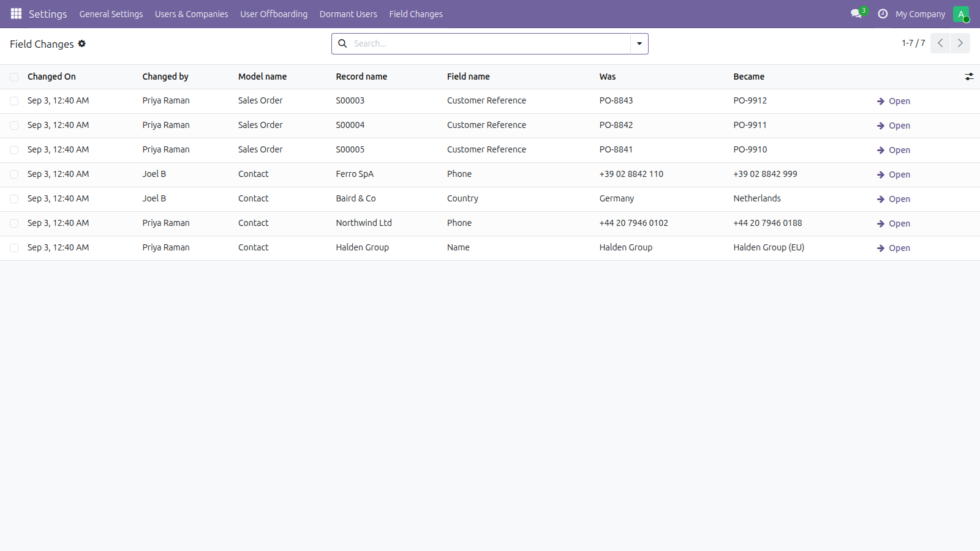Sort by Changed On column
The height and width of the screenshot is (551, 980).
point(51,77)
